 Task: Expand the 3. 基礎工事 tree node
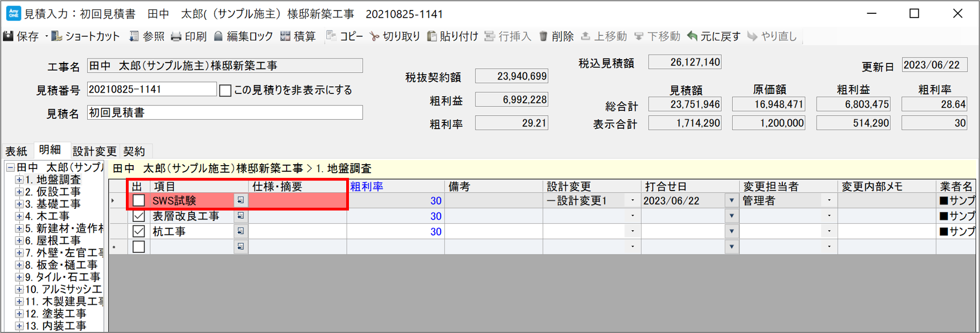coord(19,204)
